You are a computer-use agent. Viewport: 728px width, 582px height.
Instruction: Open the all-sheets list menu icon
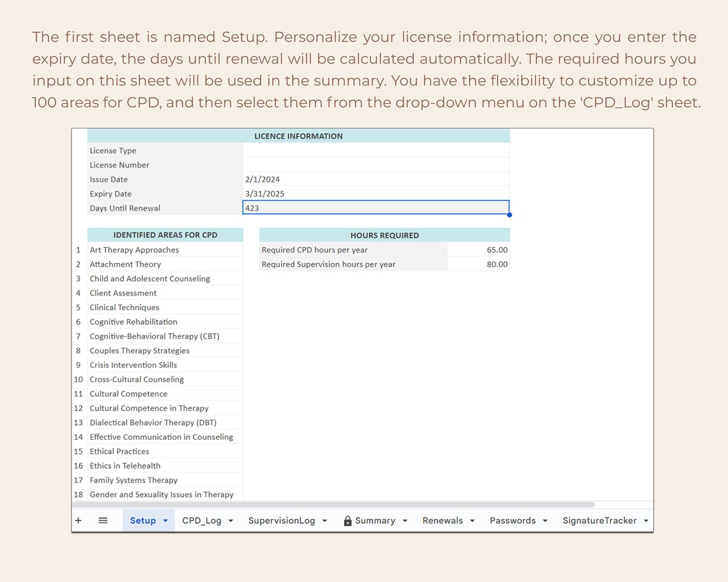102,520
